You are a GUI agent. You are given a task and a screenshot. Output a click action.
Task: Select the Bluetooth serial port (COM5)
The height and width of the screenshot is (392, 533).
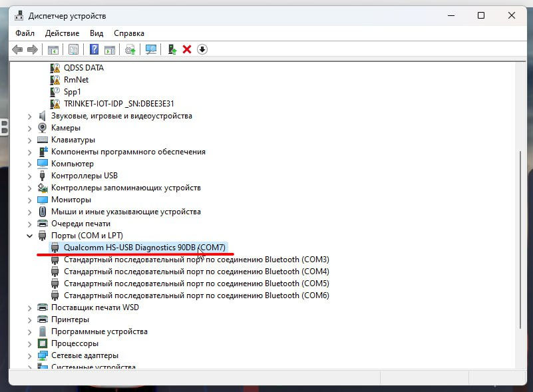[x=196, y=284]
